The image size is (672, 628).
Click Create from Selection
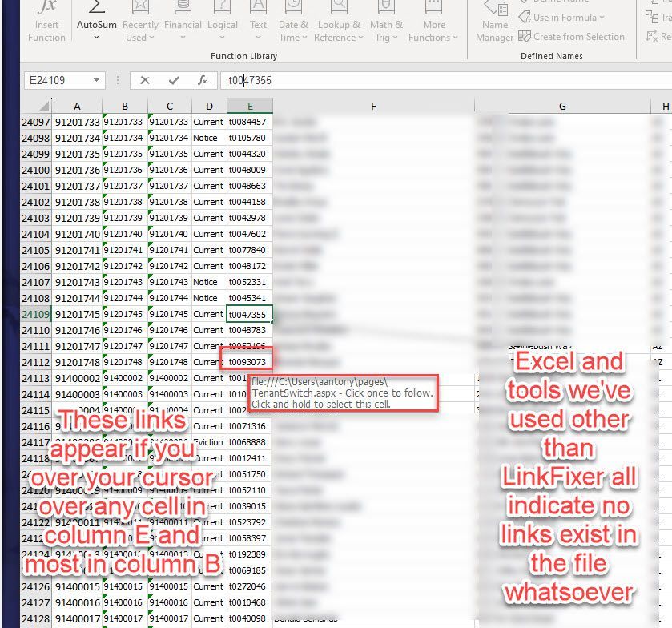[573, 37]
